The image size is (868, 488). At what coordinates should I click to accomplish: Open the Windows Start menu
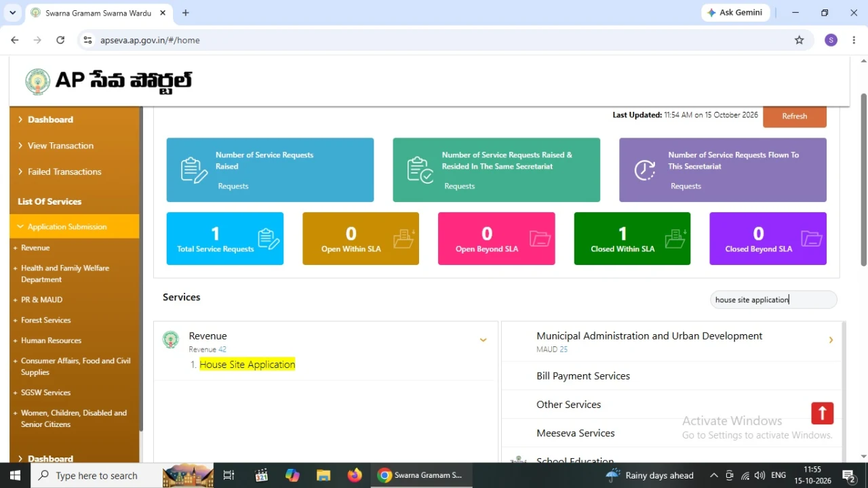[x=15, y=475]
